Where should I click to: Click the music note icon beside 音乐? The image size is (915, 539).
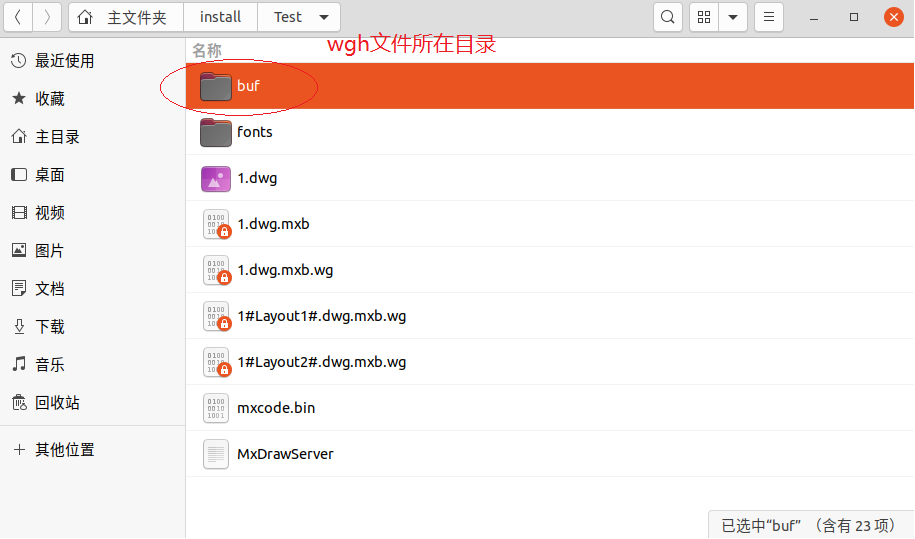(19, 364)
